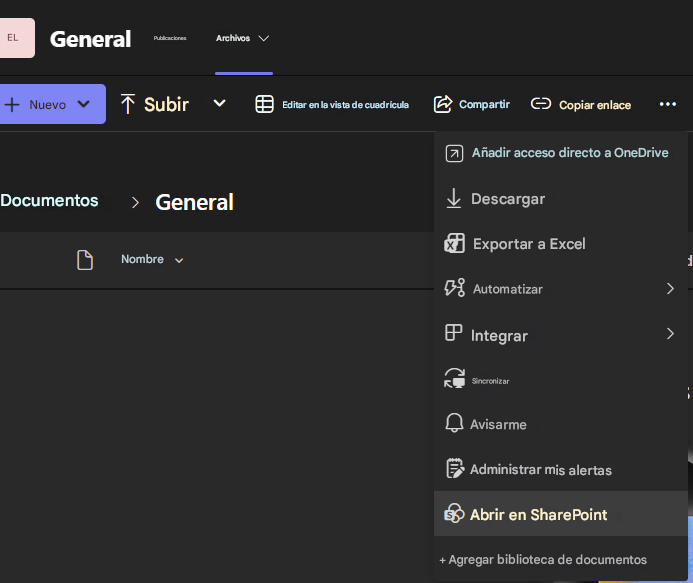Click the Nuevo button
The height and width of the screenshot is (583, 693).
coord(52,104)
